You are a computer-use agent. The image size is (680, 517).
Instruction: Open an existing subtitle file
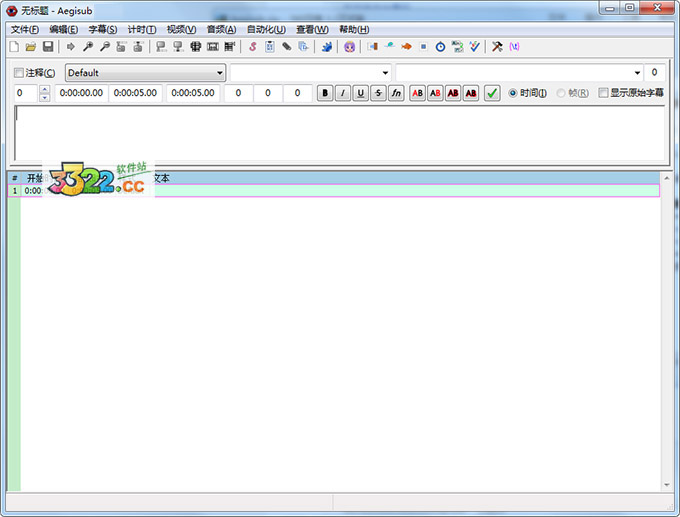point(31,46)
